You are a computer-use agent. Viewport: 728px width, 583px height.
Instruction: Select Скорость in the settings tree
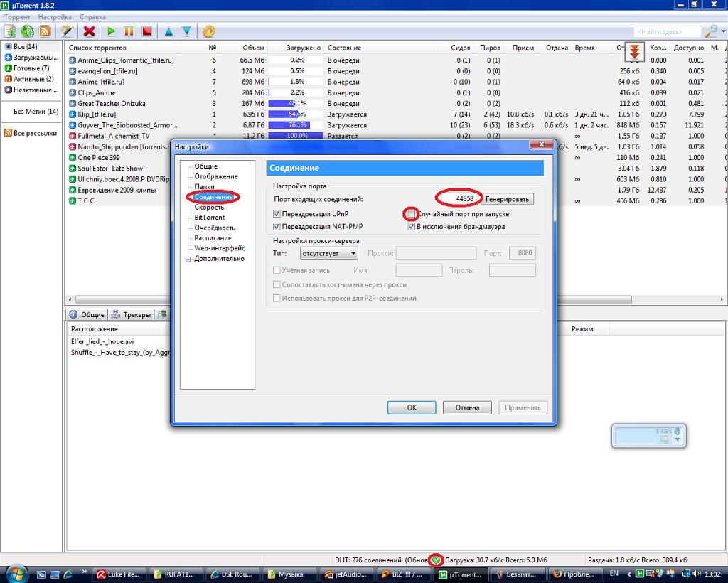point(209,208)
